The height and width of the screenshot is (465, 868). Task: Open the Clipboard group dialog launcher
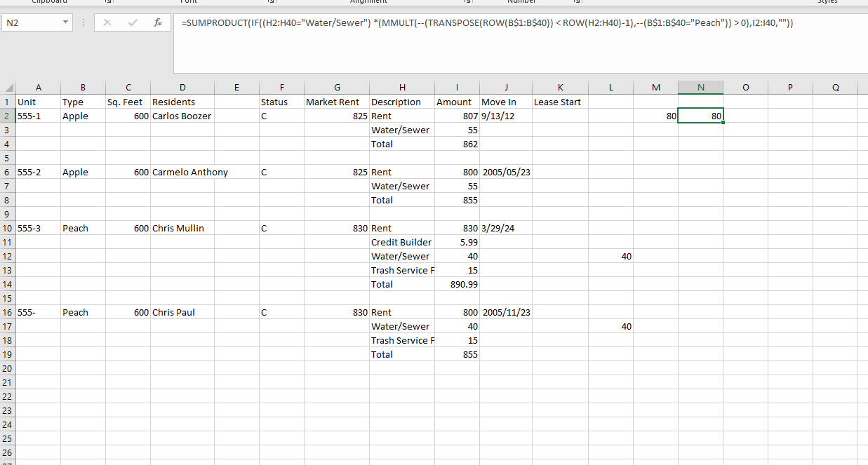(x=107, y=2)
